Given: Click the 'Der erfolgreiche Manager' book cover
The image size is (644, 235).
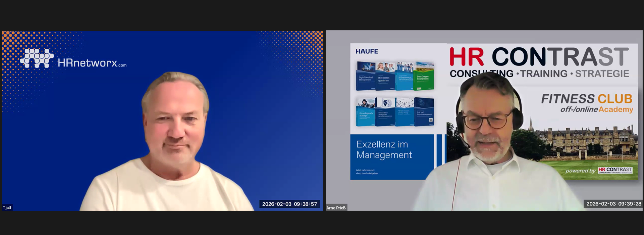Looking at the screenshot, I should pos(366,112).
